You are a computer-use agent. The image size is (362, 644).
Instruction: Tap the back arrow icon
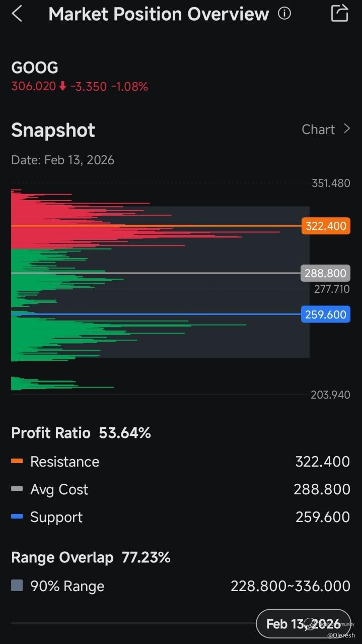tap(17, 14)
